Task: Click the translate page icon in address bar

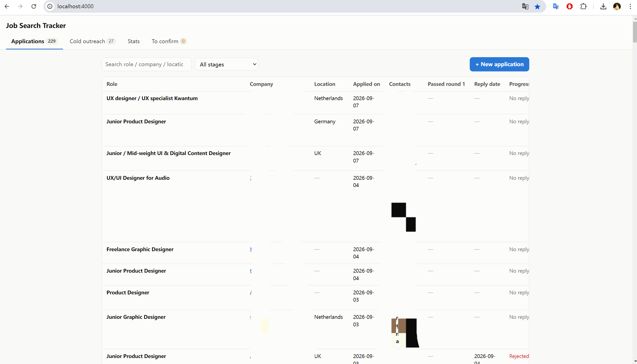Action: point(525,6)
